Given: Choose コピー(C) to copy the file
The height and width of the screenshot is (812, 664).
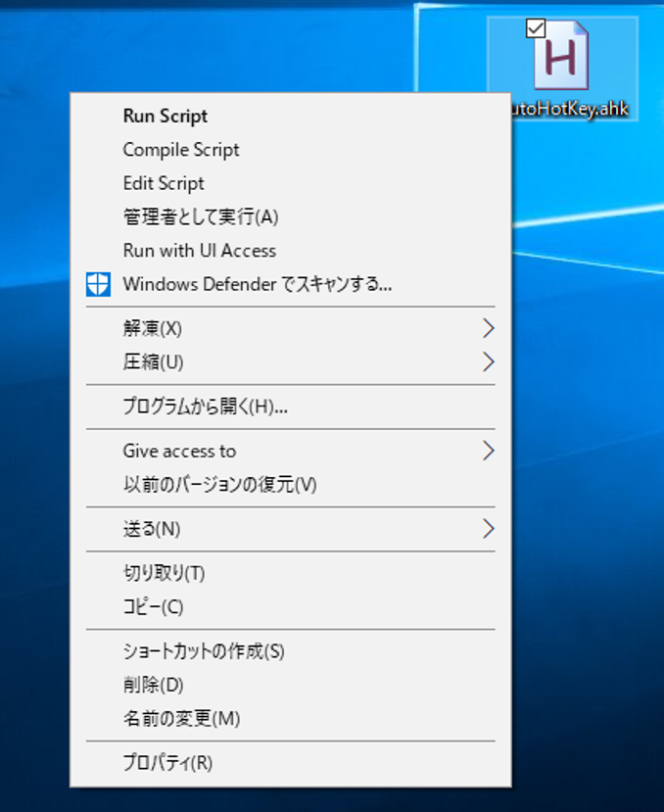Looking at the screenshot, I should click(x=291, y=607).
